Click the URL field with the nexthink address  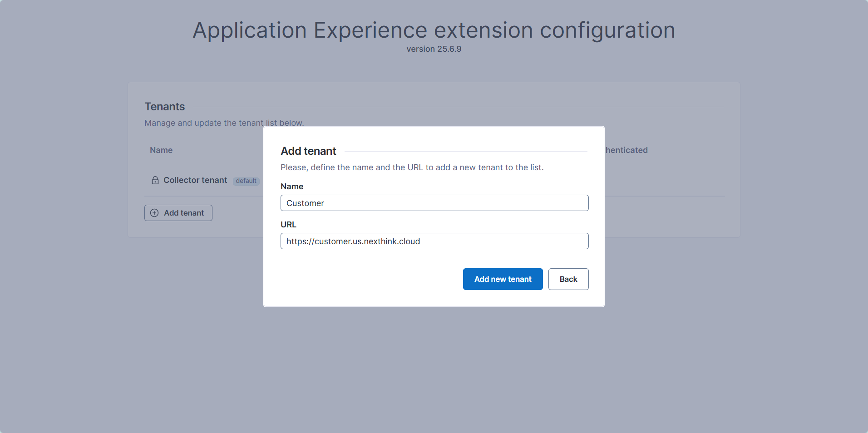click(x=434, y=241)
